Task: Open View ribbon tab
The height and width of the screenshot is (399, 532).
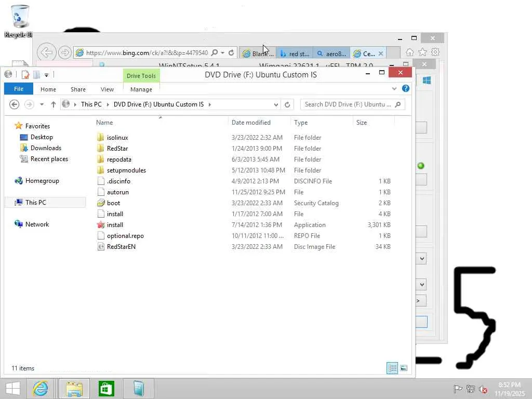Action: click(x=107, y=89)
